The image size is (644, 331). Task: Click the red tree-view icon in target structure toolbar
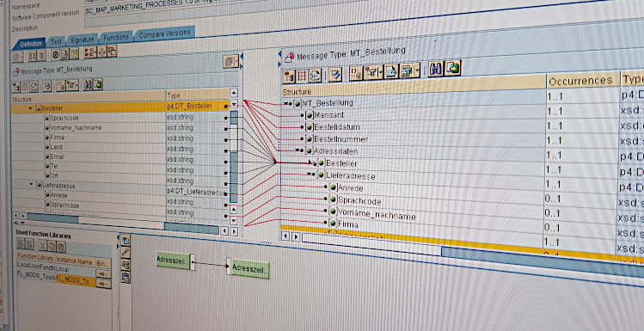(x=289, y=77)
